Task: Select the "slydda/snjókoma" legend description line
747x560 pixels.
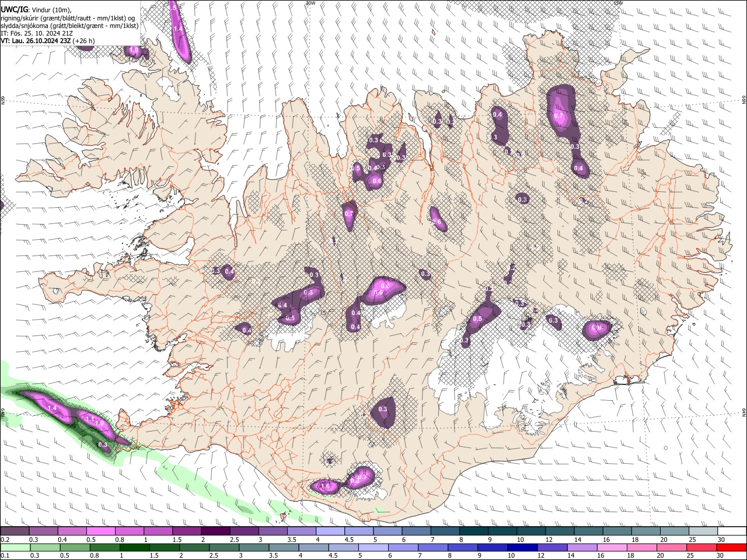Action: point(69,26)
